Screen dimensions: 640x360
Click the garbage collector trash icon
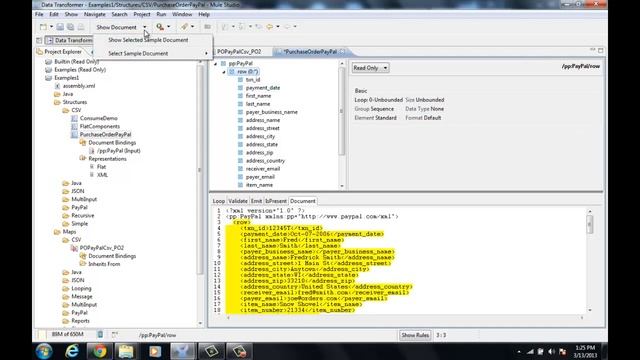click(x=100, y=334)
